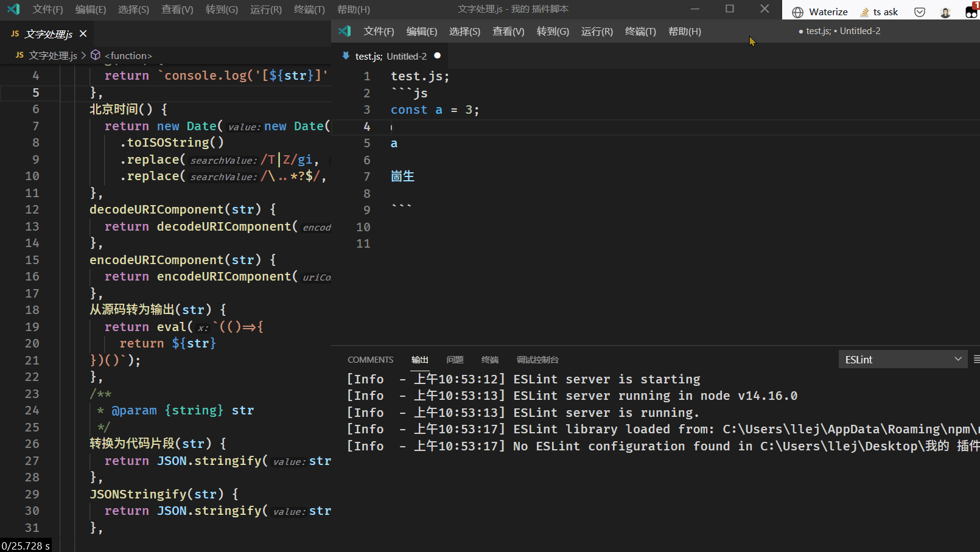Viewport: 980px width, 552px height.
Task: Switch to the 调试控制台 panel tab
Action: point(537,360)
